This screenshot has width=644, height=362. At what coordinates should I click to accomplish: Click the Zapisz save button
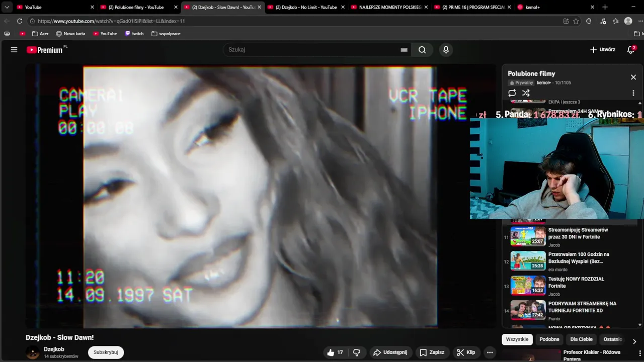click(432, 352)
